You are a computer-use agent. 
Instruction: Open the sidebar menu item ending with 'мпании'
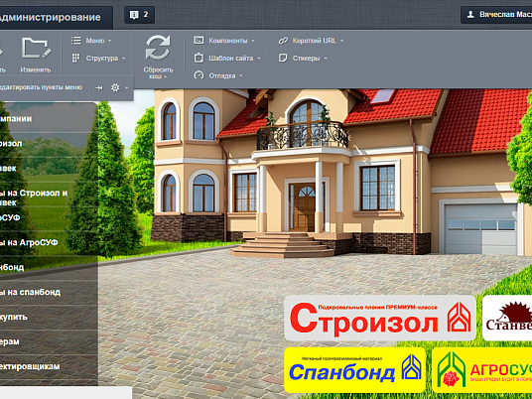point(49,119)
